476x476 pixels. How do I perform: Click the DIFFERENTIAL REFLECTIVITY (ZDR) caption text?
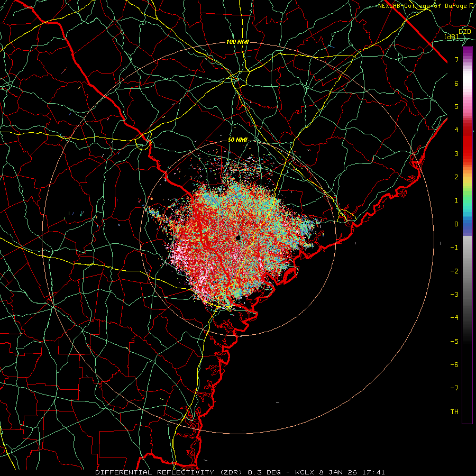[170, 472]
